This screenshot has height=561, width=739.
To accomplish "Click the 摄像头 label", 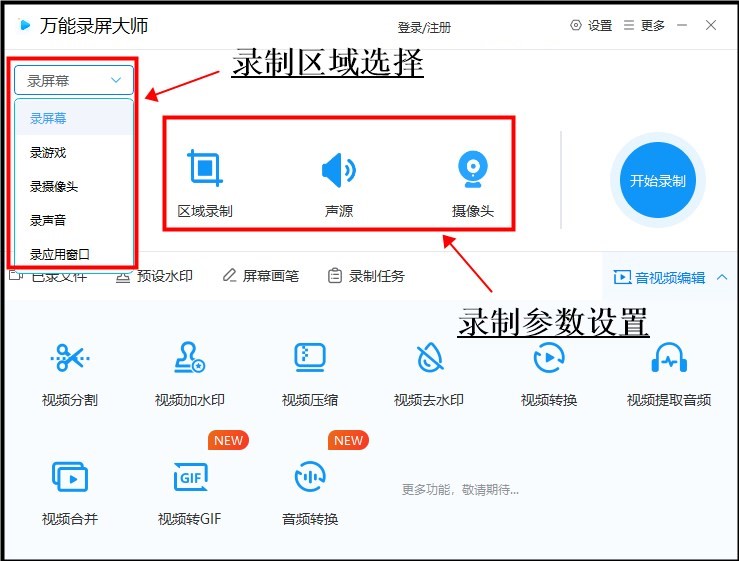I will [x=473, y=211].
